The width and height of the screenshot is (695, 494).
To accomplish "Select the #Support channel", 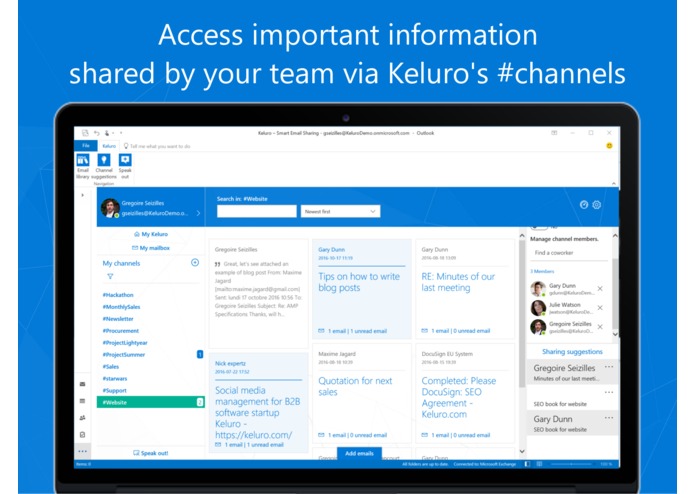I will click(114, 390).
